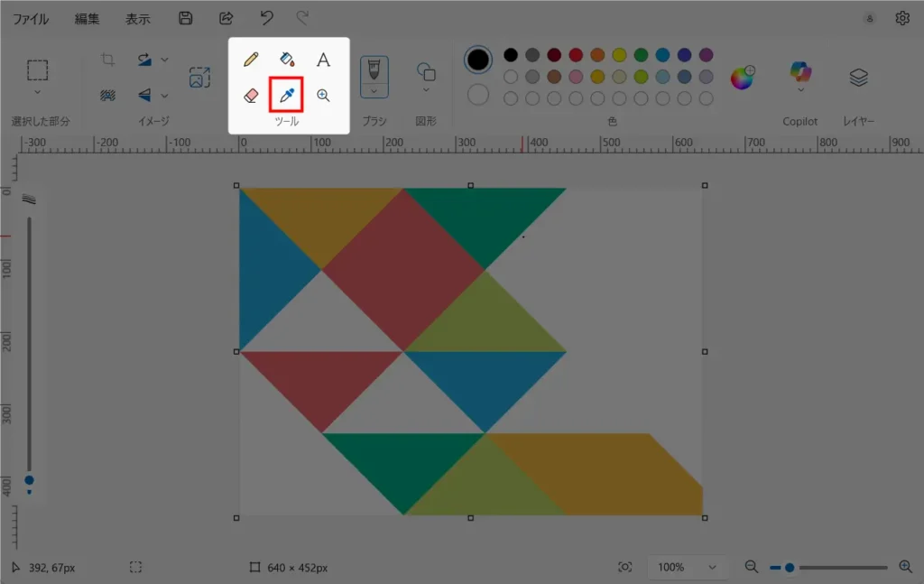Click the right-middle canvas resize handle

[x=705, y=352]
